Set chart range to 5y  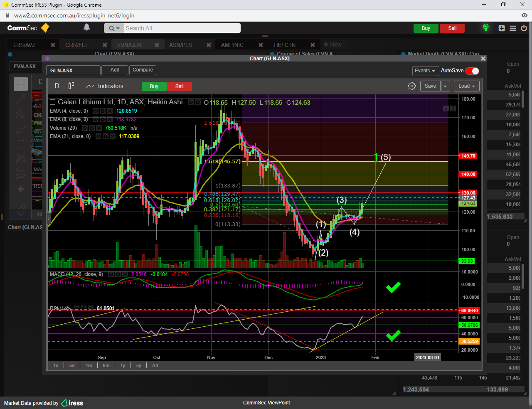coord(139,366)
